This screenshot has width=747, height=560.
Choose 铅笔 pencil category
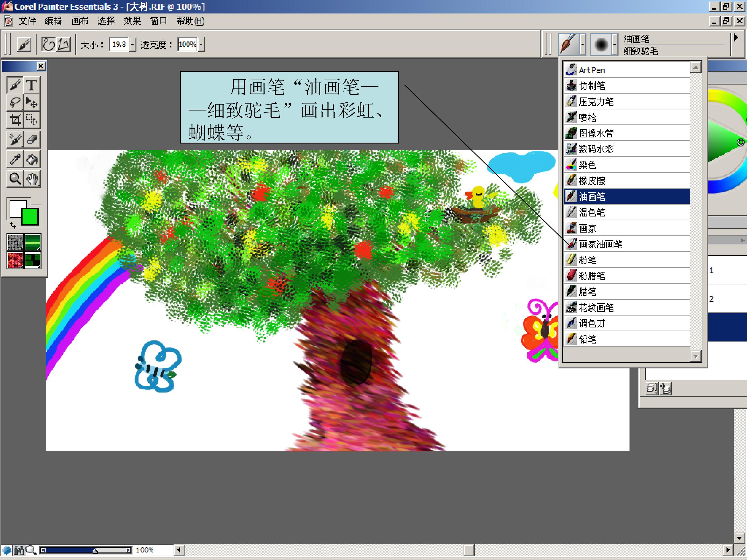point(627,339)
